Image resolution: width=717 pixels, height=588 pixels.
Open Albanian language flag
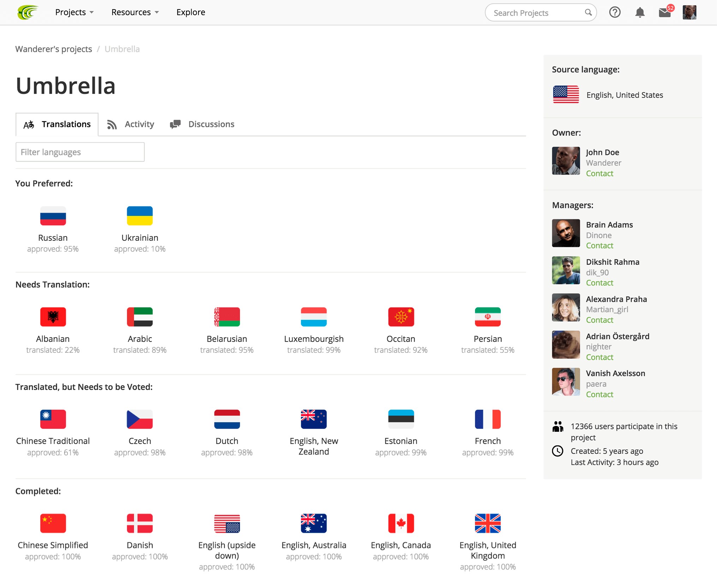click(53, 317)
